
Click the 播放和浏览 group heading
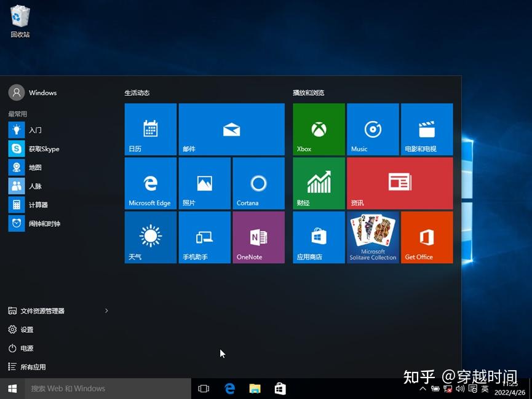pos(308,93)
